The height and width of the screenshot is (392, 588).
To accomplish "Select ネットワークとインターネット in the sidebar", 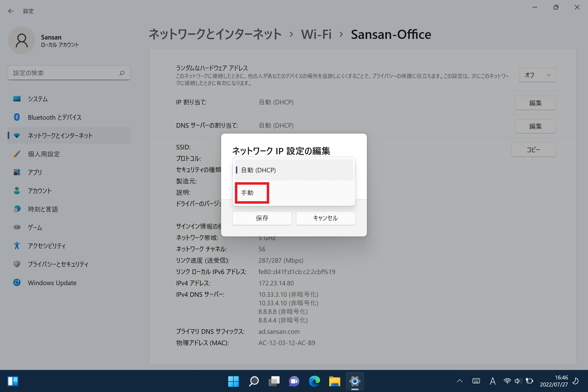I will click(x=69, y=135).
